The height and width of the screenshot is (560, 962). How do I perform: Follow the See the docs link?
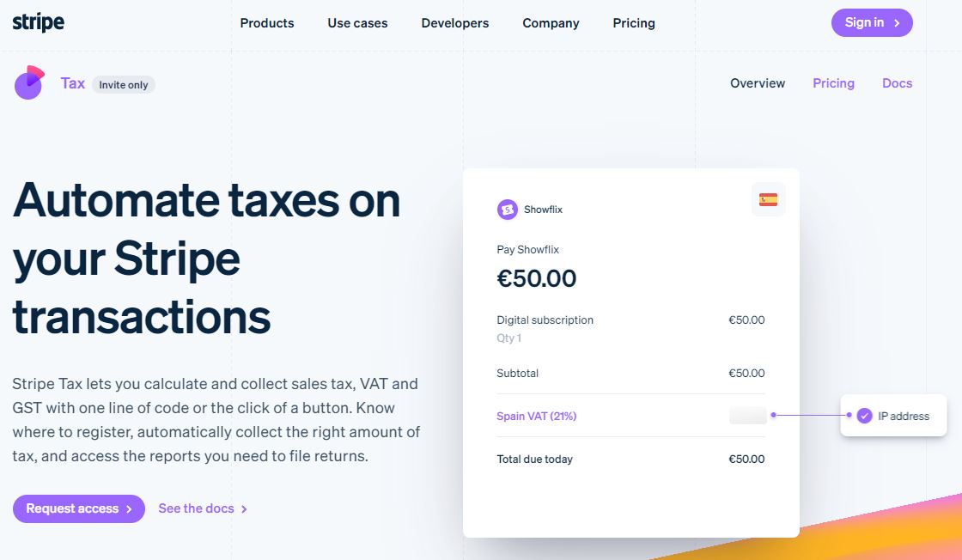[203, 509]
